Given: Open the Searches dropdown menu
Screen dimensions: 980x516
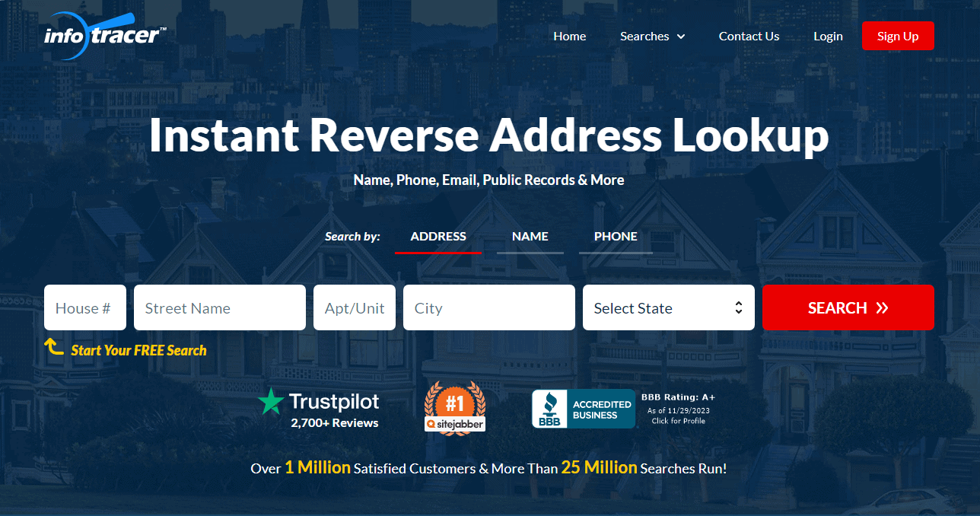Looking at the screenshot, I should (645, 36).
